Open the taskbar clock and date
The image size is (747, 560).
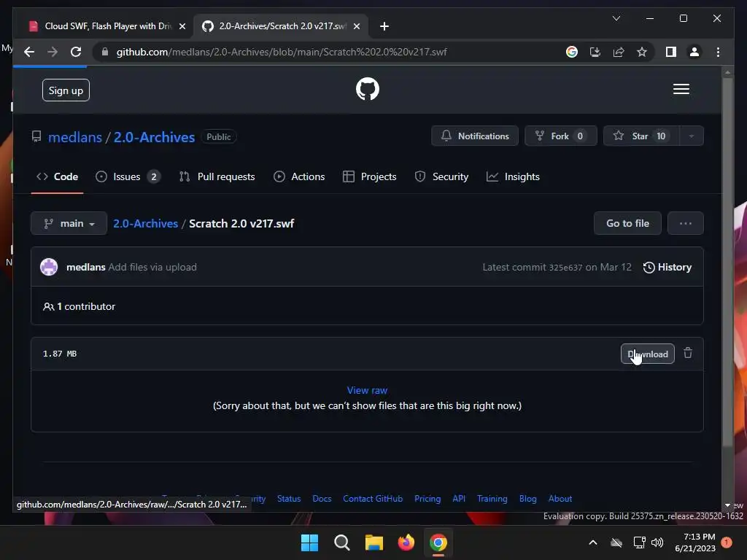pyautogui.click(x=695, y=542)
